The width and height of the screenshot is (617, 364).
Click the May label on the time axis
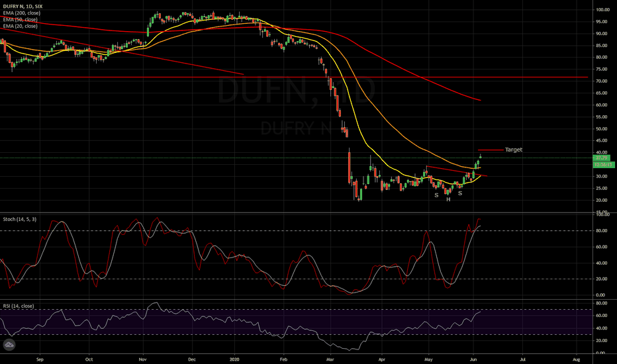coord(428,359)
